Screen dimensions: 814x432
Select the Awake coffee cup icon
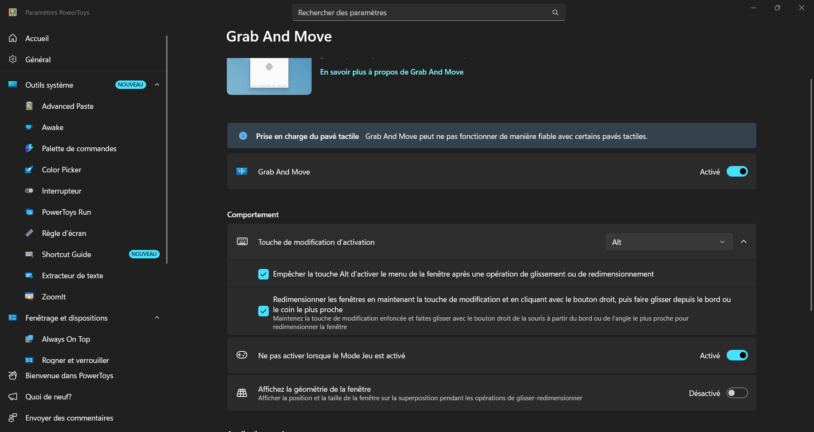29,127
